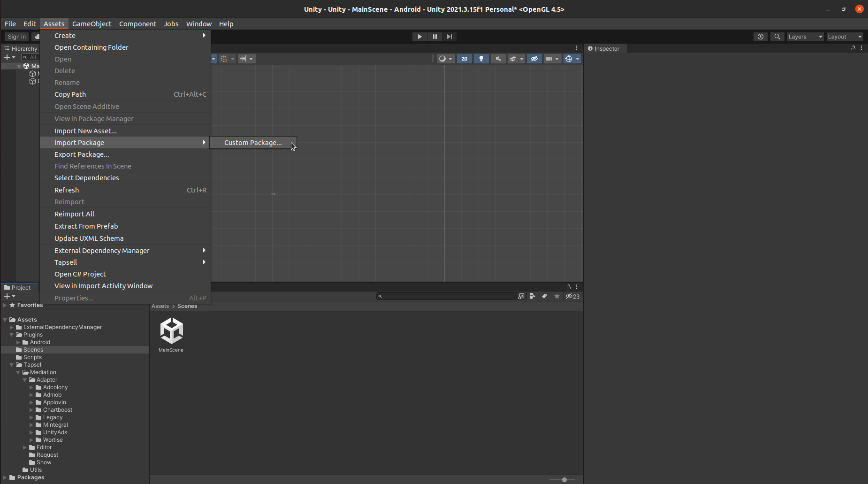Open search in Quick Search window icon
Image resolution: width=868 pixels, height=484 pixels.
(x=521, y=296)
